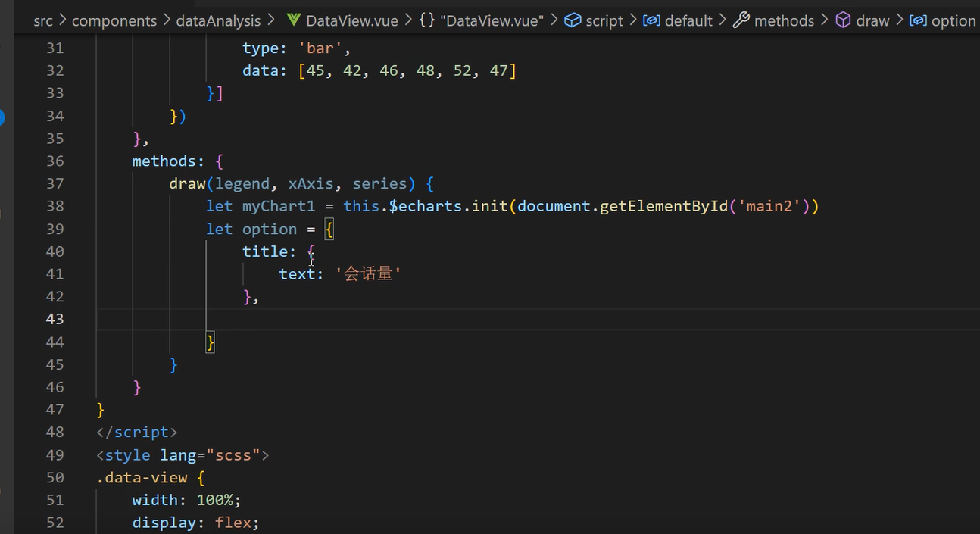Click the title property on line 40
Viewport: 980px width, 534px height.
click(265, 251)
